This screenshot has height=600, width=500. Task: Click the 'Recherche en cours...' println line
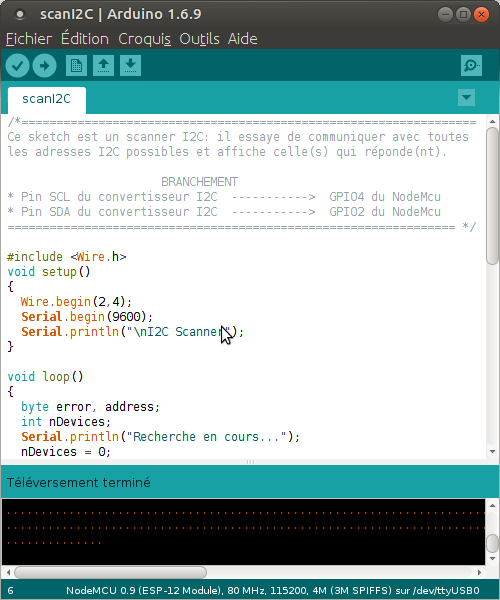click(x=160, y=437)
